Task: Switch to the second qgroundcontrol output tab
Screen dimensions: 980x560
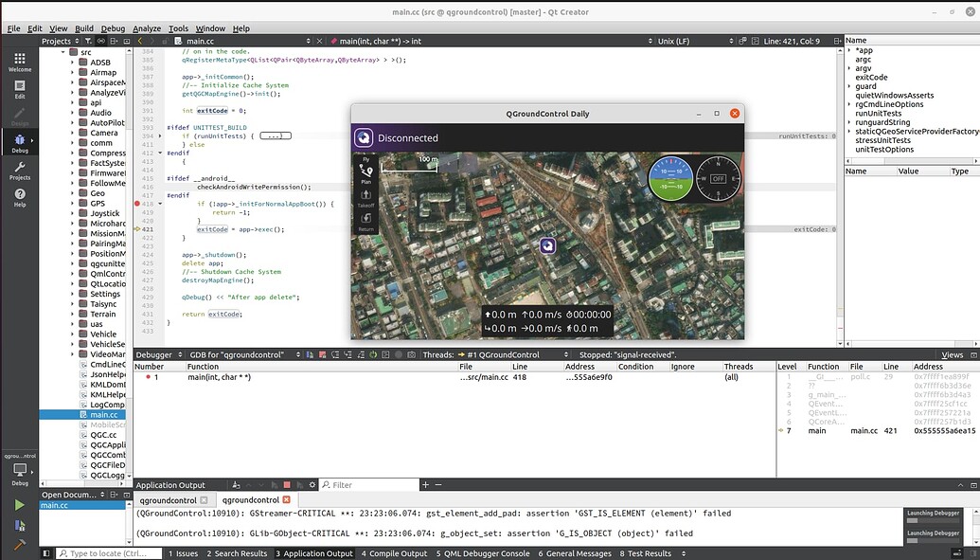Action: (x=250, y=500)
